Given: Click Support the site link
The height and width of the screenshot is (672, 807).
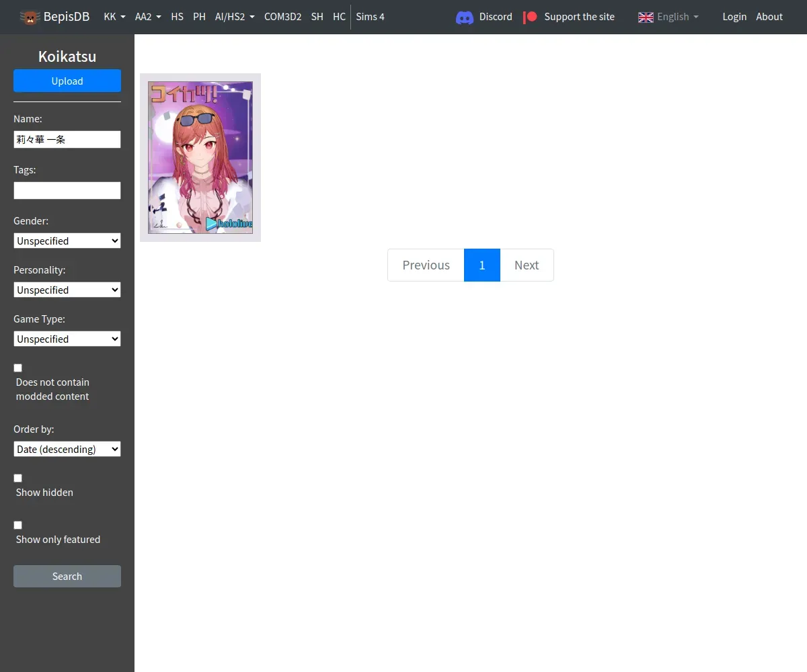Looking at the screenshot, I should point(579,17).
